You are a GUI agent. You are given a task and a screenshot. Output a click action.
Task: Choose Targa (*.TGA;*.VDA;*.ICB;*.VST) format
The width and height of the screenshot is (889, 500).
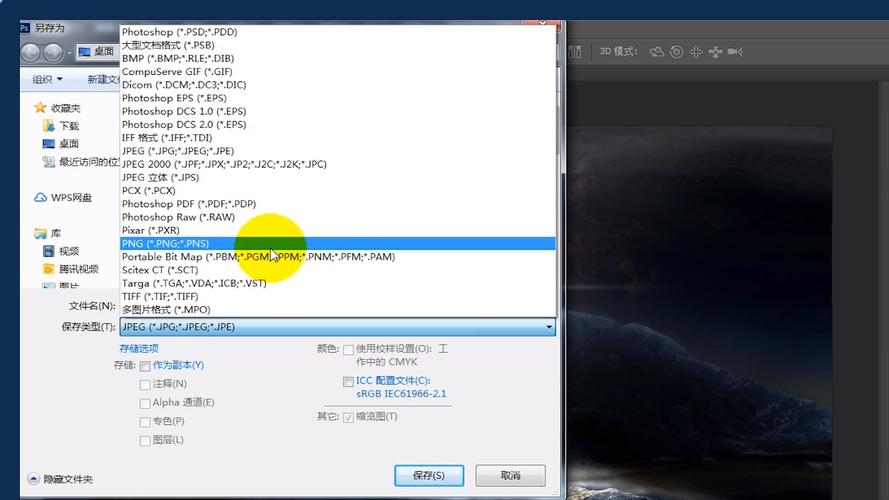pos(337,283)
